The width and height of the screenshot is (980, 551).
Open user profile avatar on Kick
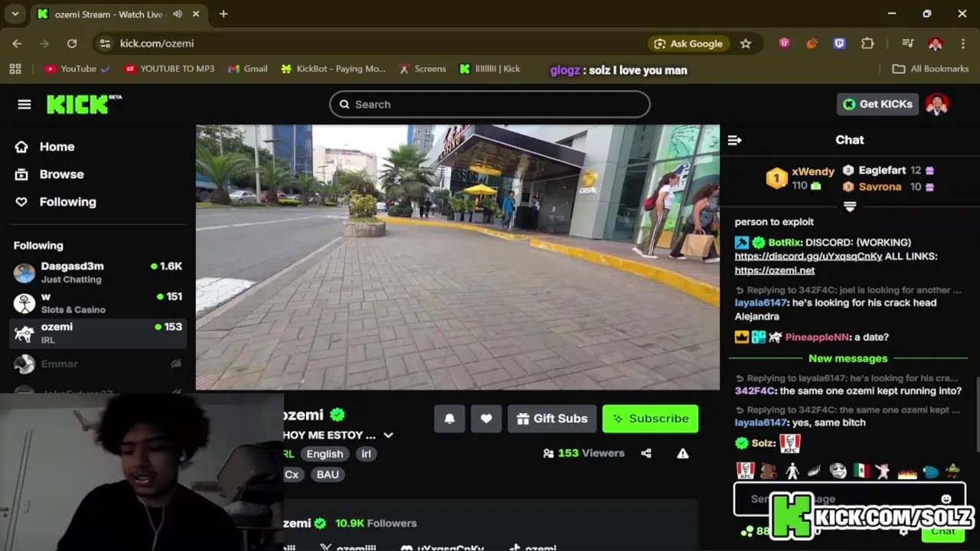pos(937,104)
